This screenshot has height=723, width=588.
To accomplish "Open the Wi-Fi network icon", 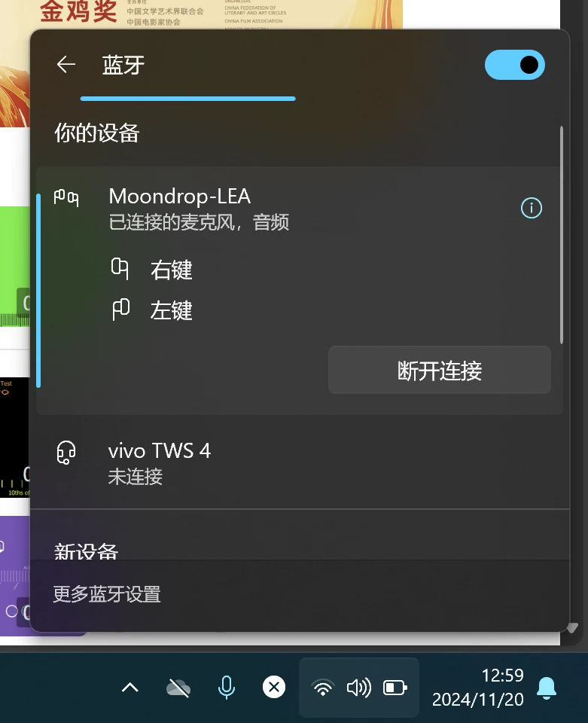I will pos(323,688).
